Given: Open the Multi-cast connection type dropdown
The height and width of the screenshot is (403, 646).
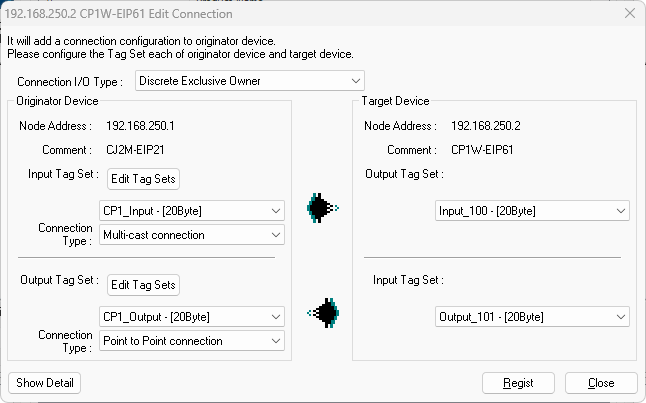Looking at the screenshot, I should pos(192,235).
